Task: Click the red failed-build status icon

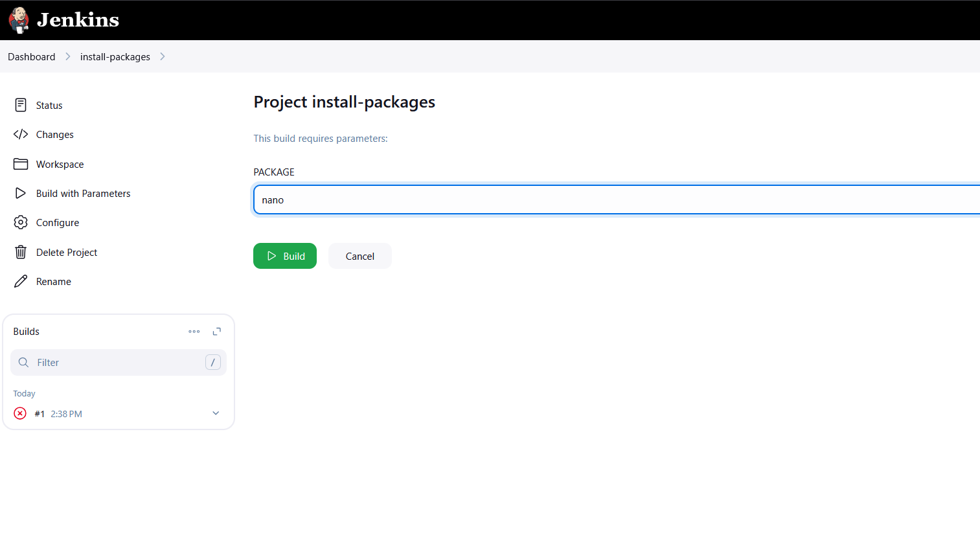Action: (x=19, y=413)
